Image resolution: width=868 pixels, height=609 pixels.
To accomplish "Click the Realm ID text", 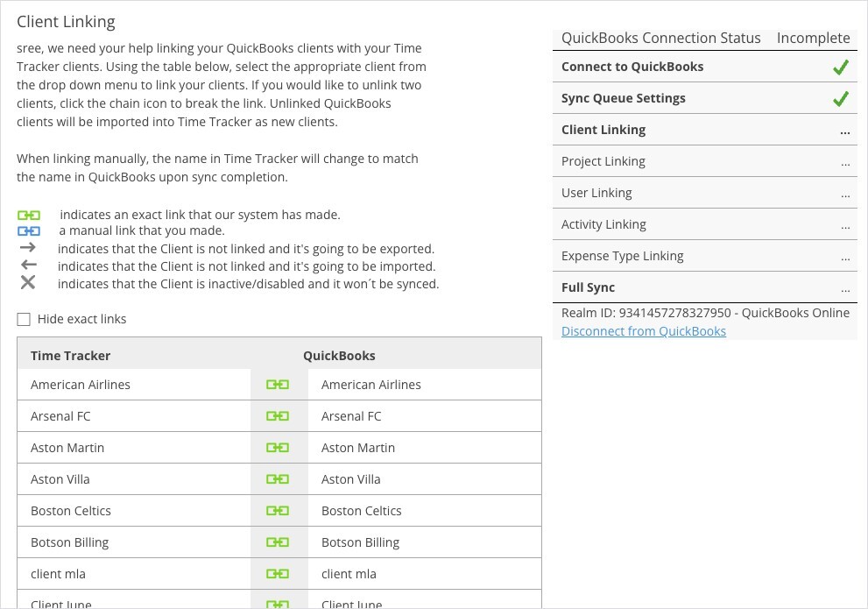I will [705, 313].
